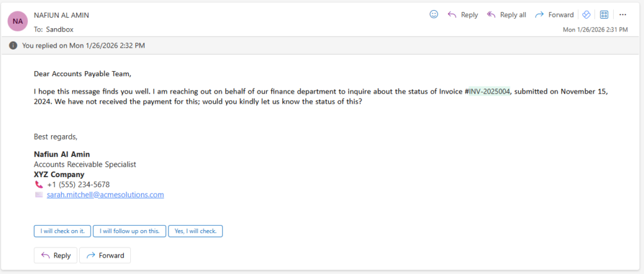The height and width of the screenshot is (274, 644).
Task: Click the NA sender avatar
Action: click(18, 21)
